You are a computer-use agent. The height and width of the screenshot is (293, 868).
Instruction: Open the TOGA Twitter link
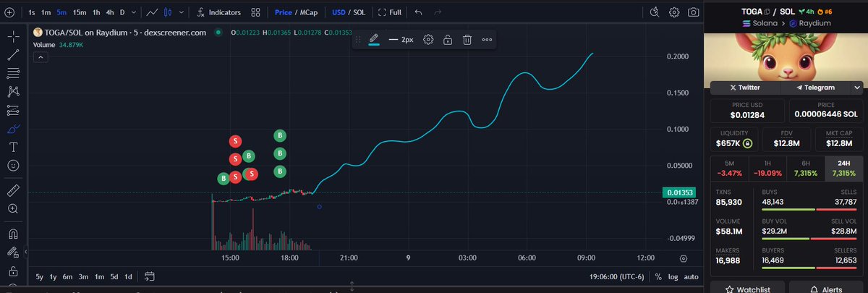click(745, 87)
